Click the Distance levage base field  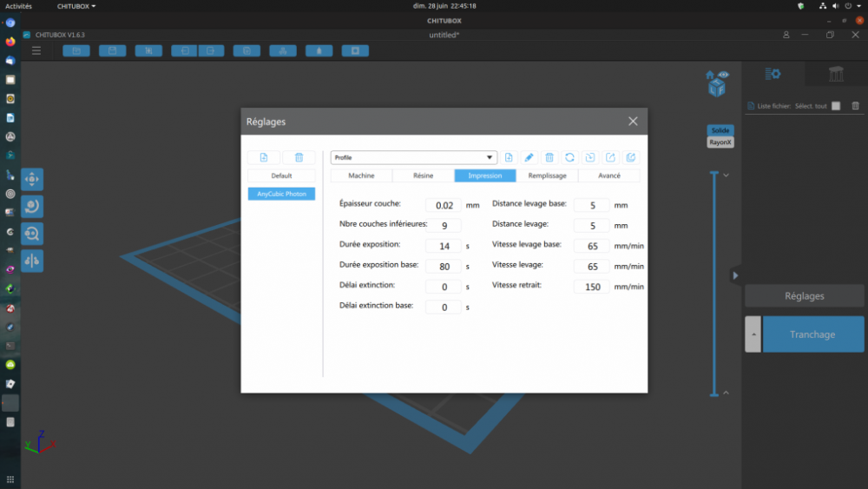[x=592, y=206]
